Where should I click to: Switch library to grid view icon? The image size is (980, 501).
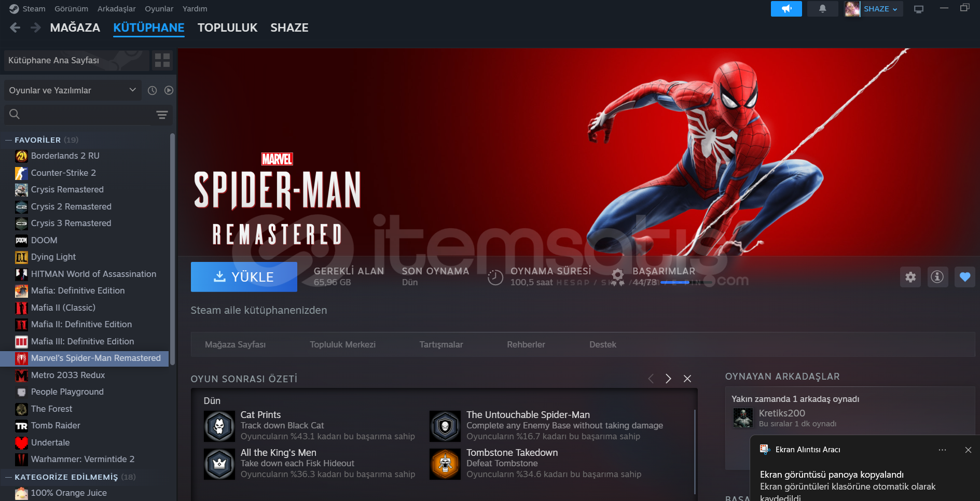pyautogui.click(x=162, y=60)
